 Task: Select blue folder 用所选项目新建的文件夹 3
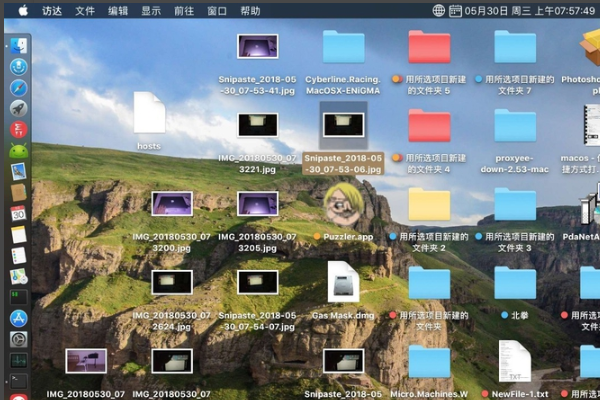tap(515, 204)
